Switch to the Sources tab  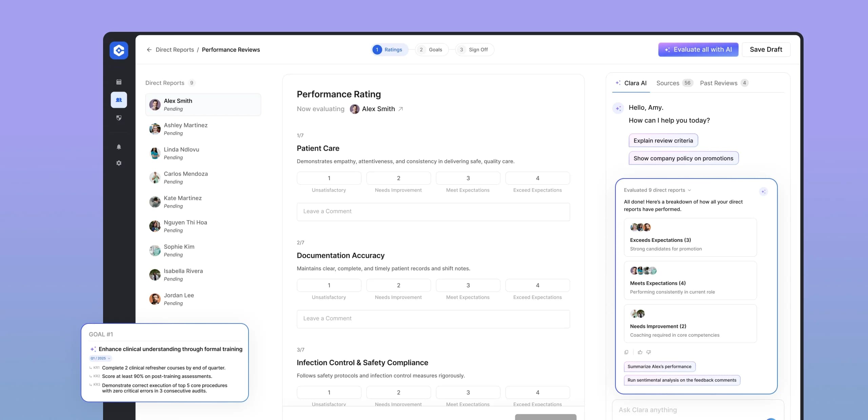point(674,83)
